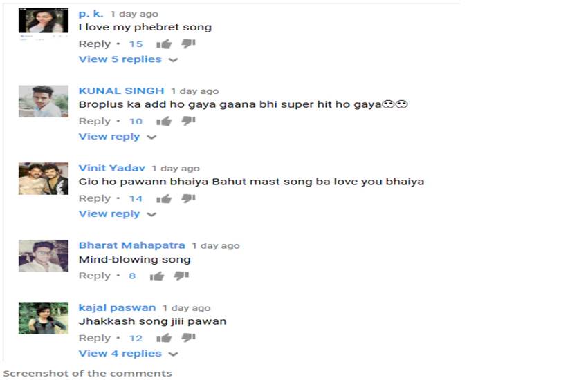
Task: Open Vinit Yadav's profile picture
Action: 44,178
